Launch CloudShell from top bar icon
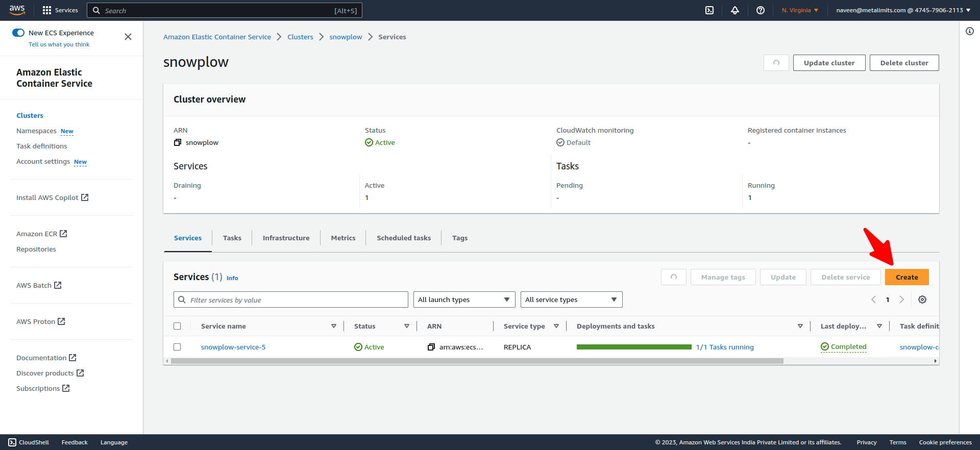The image size is (980, 450). coord(709,10)
